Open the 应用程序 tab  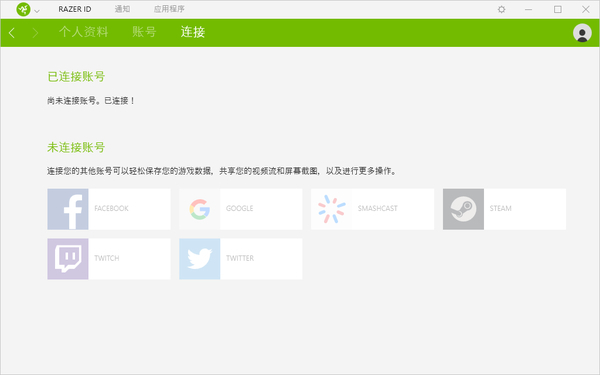pyautogui.click(x=169, y=9)
